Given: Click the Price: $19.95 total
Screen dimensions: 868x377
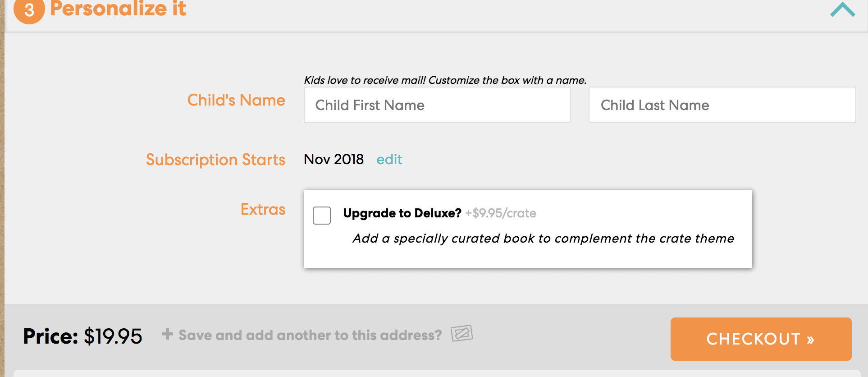Looking at the screenshot, I should (82, 336).
